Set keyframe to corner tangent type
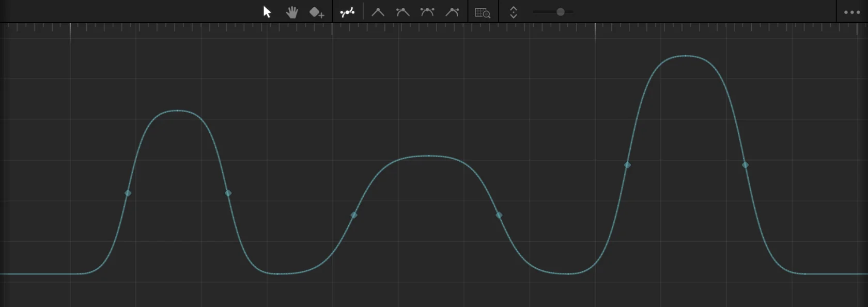This screenshot has width=868, height=307. point(378,12)
